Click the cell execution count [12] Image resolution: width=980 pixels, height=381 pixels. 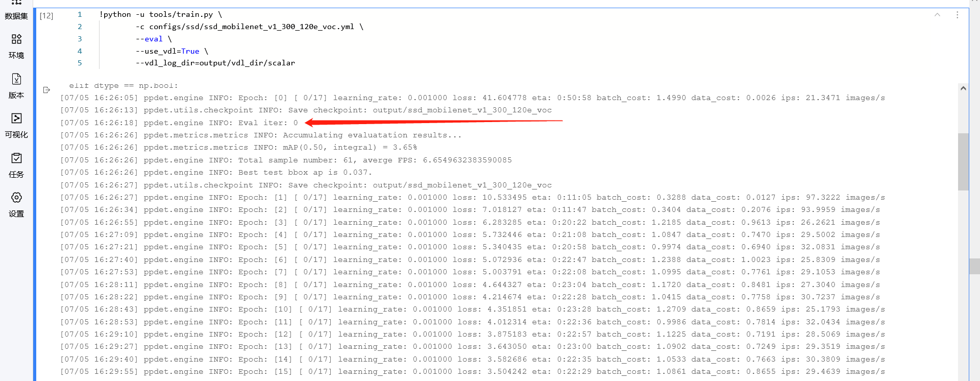(46, 15)
